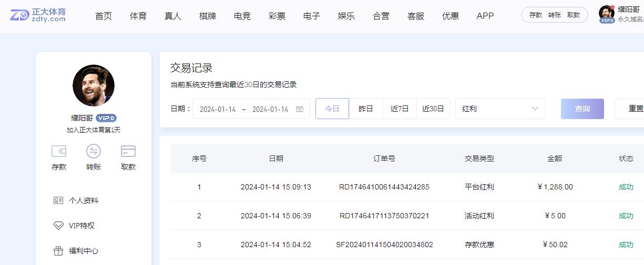Open the 合营 navigation item
The width and height of the screenshot is (644, 265).
[x=381, y=16]
